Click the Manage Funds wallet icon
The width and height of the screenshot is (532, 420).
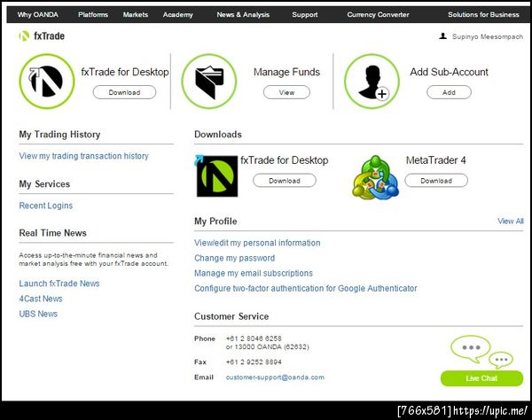[209, 82]
